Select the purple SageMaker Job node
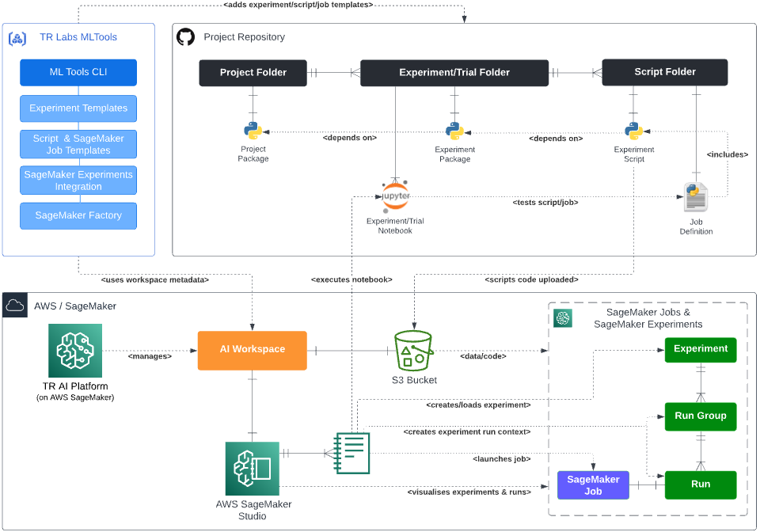Viewport: 760px width, 532px height. [593, 485]
